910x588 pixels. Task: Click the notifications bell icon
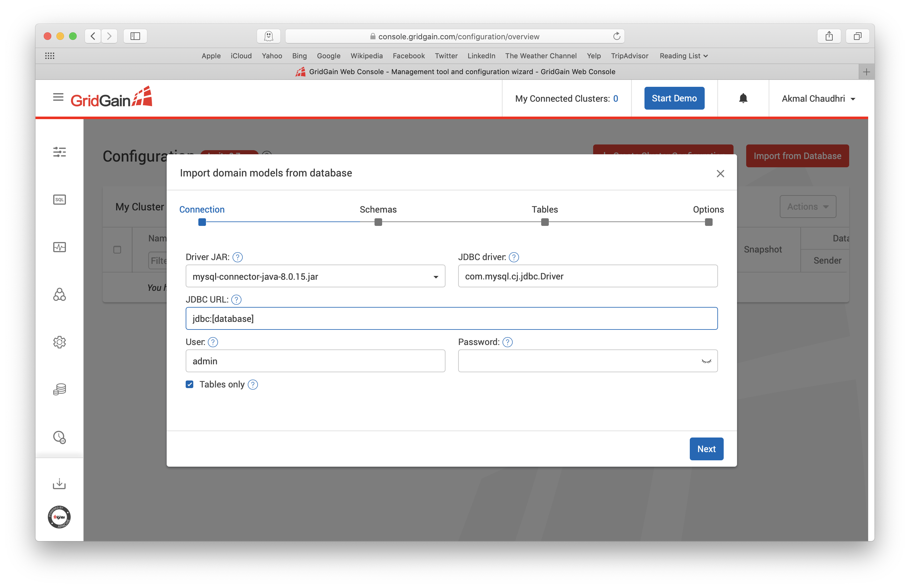pos(743,98)
